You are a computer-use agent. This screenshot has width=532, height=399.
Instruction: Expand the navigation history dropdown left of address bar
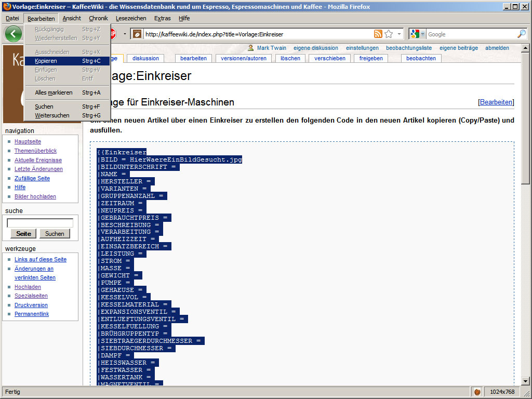click(125, 34)
